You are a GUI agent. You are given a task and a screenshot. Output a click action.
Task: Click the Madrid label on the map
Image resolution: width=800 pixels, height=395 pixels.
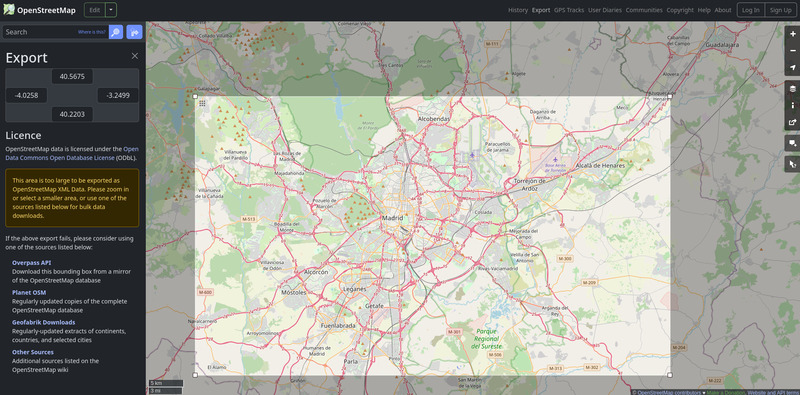[392, 218]
